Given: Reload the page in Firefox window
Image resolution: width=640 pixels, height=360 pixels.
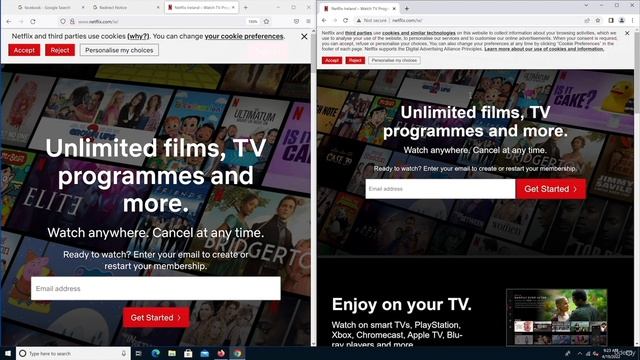Looking at the screenshot, I should pos(33,21).
